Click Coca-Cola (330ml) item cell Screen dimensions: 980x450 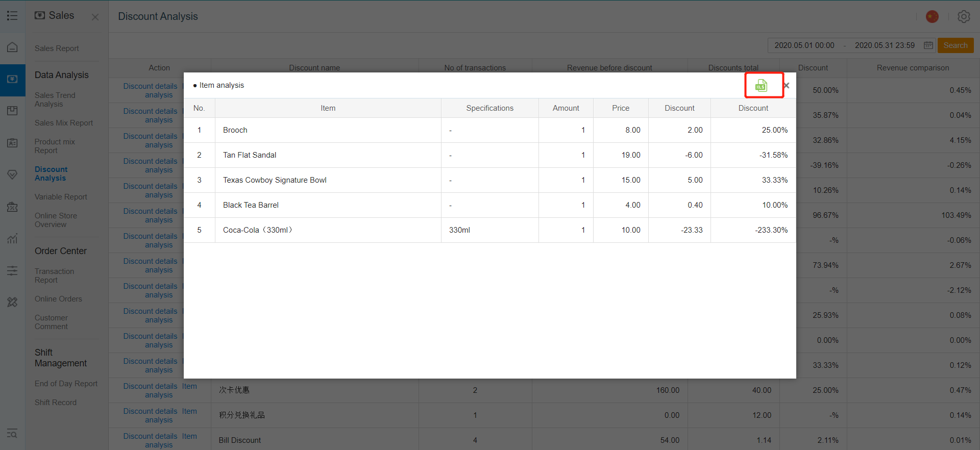point(328,230)
